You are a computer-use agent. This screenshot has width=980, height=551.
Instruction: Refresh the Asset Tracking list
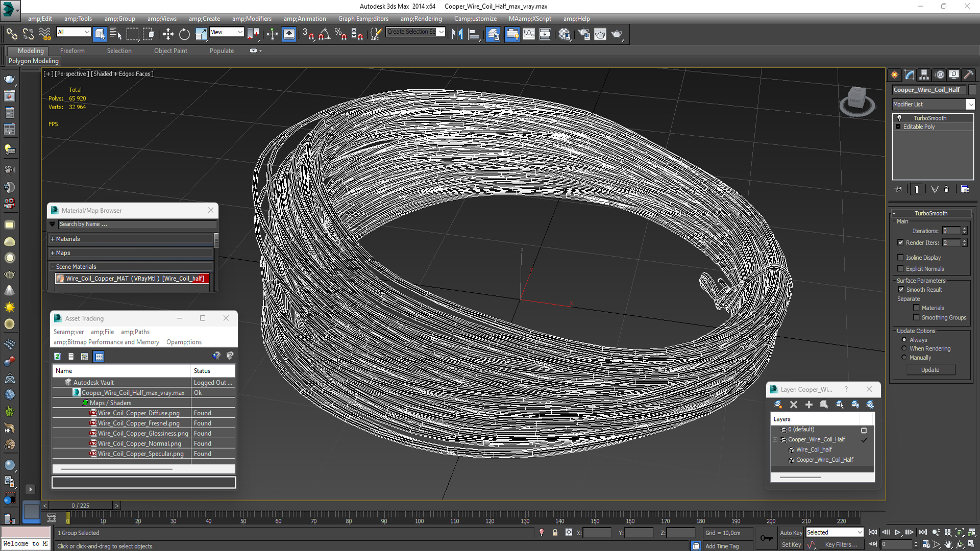(58, 356)
